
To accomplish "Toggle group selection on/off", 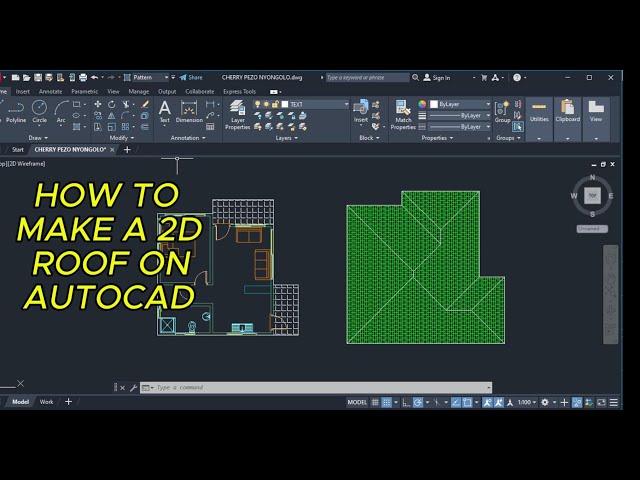I will click(x=518, y=127).
